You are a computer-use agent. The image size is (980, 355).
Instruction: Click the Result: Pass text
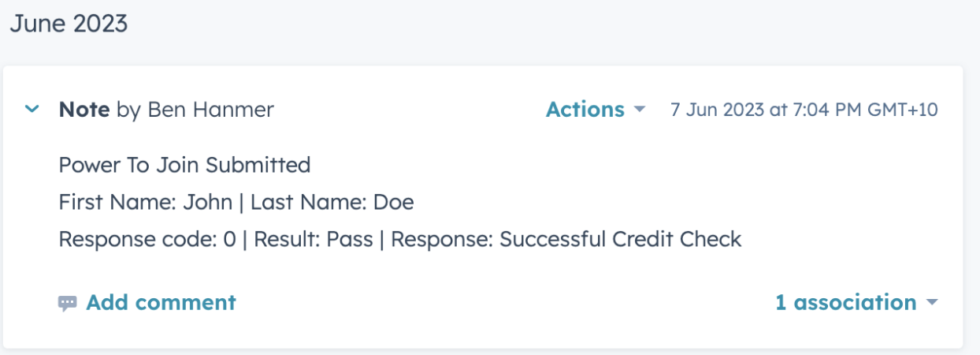click(x=314, y=239)
